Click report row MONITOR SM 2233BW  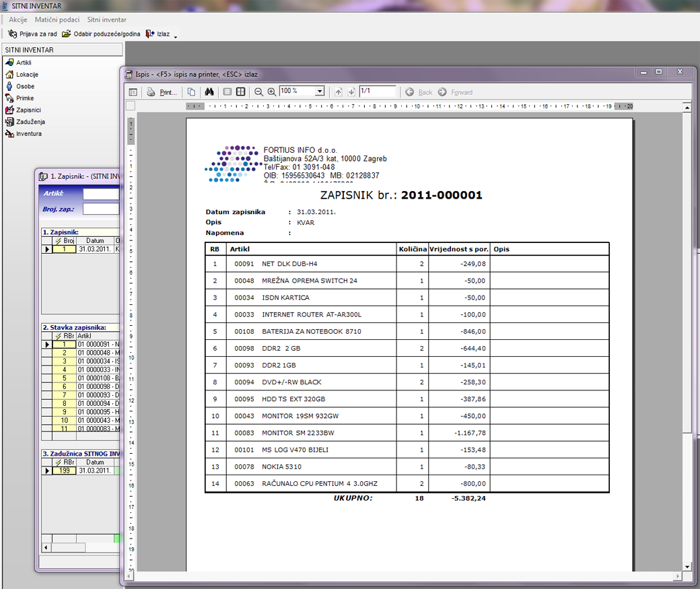tap(407, 433)
